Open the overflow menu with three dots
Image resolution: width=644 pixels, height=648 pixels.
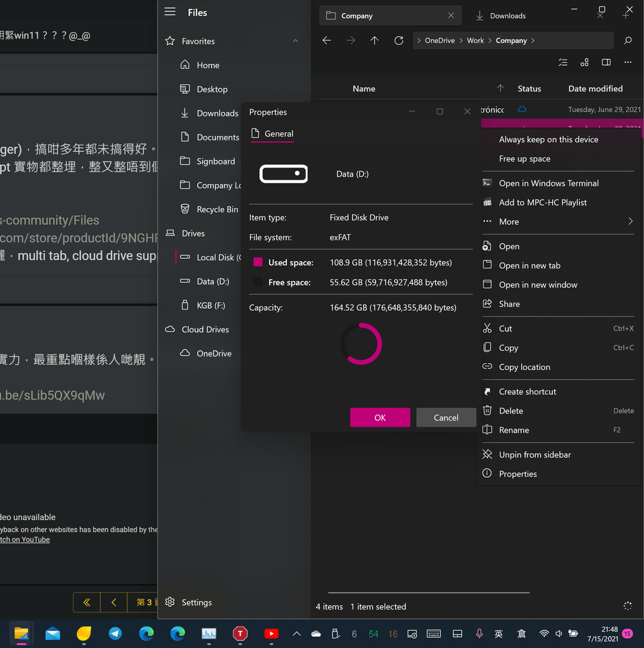tap(628, 62)
